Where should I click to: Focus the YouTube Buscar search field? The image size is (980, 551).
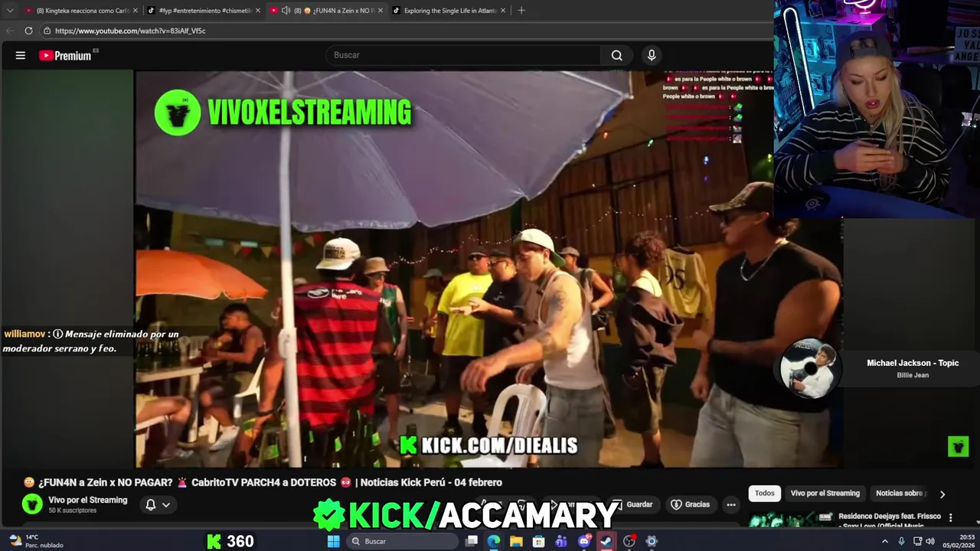463,55
